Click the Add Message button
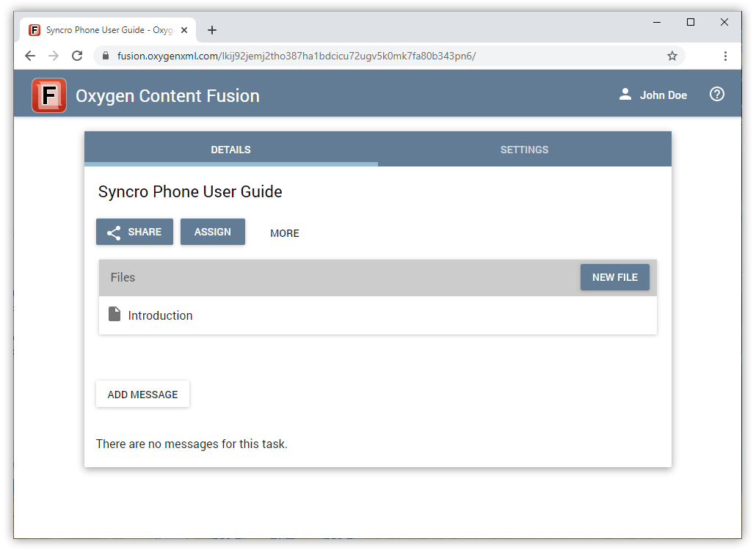756x550 pixels. [x=142, y=394]
